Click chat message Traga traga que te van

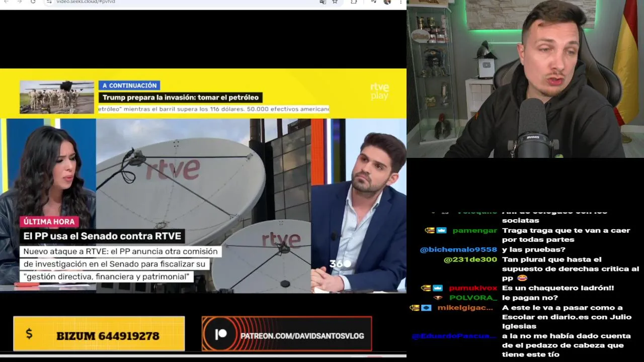566,235
